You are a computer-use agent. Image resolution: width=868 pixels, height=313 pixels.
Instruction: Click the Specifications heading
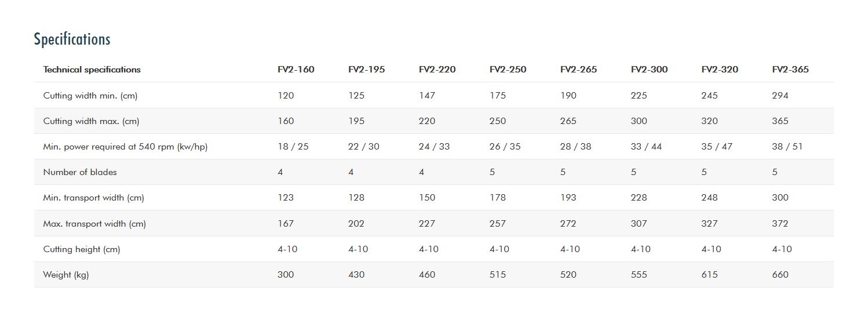tap(72, 39)
